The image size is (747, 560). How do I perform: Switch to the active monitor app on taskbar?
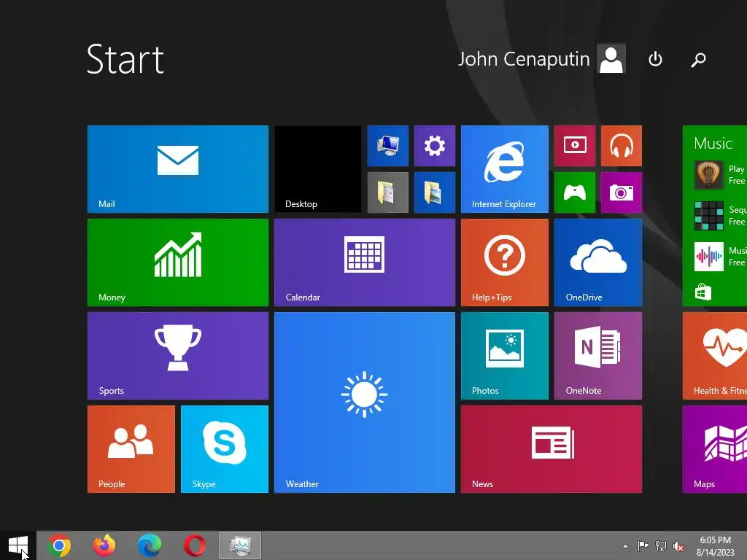(240, 545)
